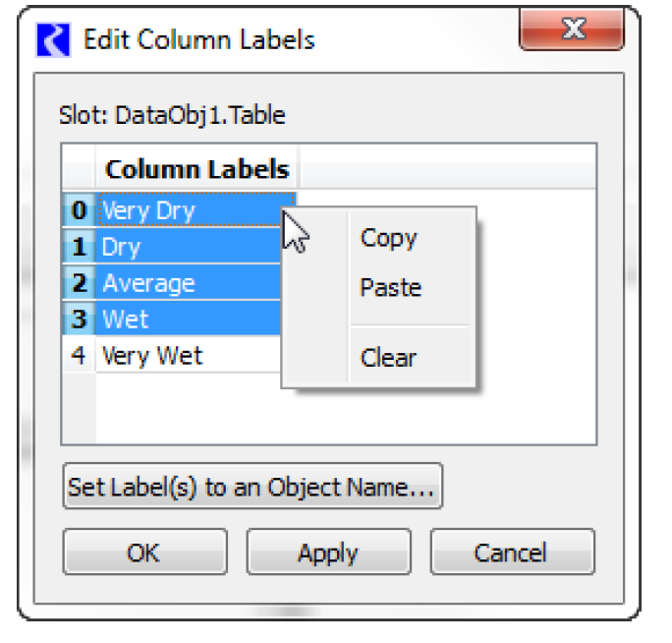
Task: Select the Very Dry label cell
Action: pyautogui.click(x=187, y=210)
